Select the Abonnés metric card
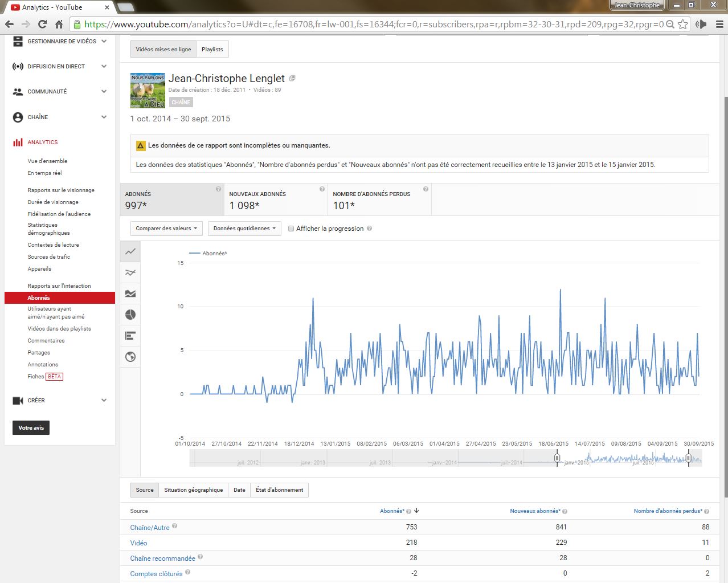The image size is (728, 583). pos(172,199)
